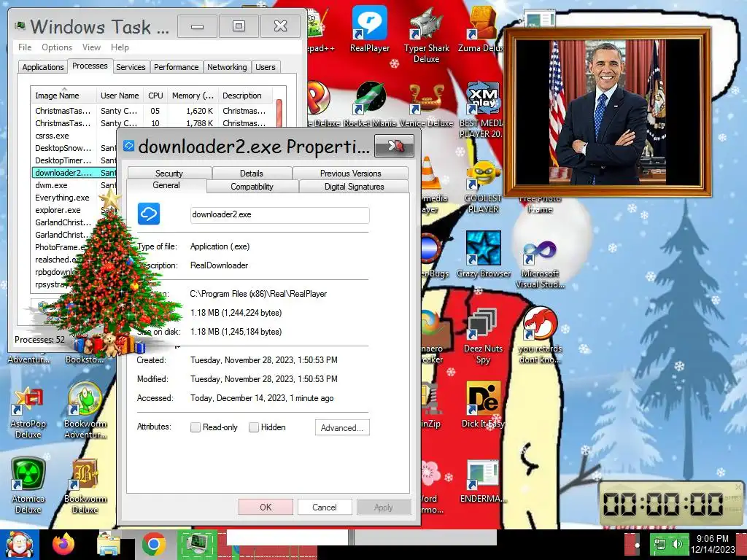Open the red dinosaur 'you retards' shortcut
The width and height of the screenshot is (747, 560).
540,335
